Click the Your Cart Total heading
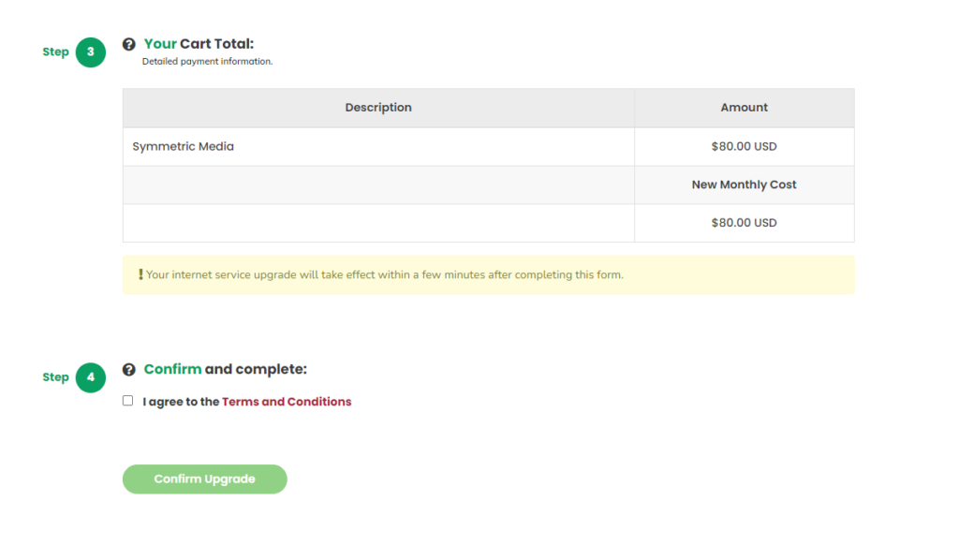This screenshot has height=560, width=959. click(x=199, y=44)
